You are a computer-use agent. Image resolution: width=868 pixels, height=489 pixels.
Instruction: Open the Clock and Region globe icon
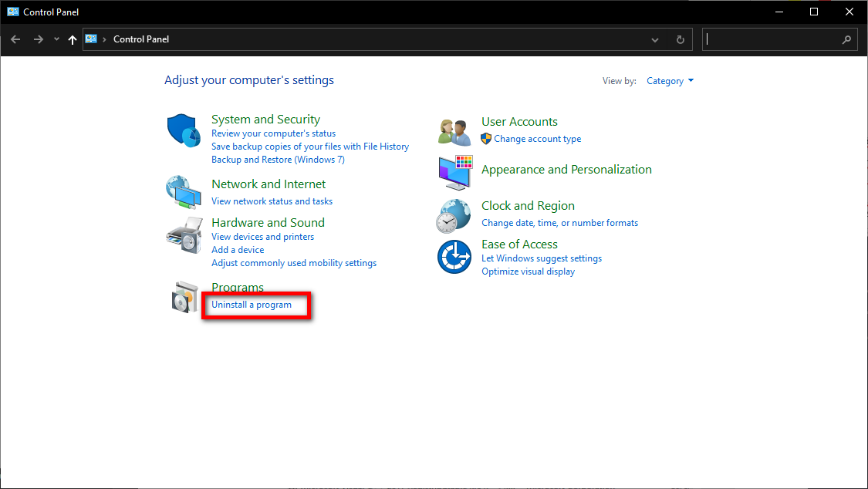454,216
